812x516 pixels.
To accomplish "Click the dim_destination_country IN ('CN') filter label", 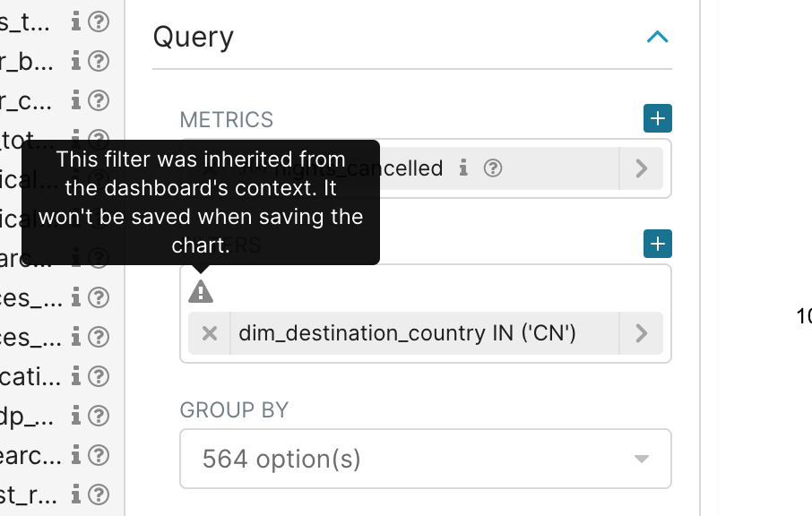I will [407, 333].
